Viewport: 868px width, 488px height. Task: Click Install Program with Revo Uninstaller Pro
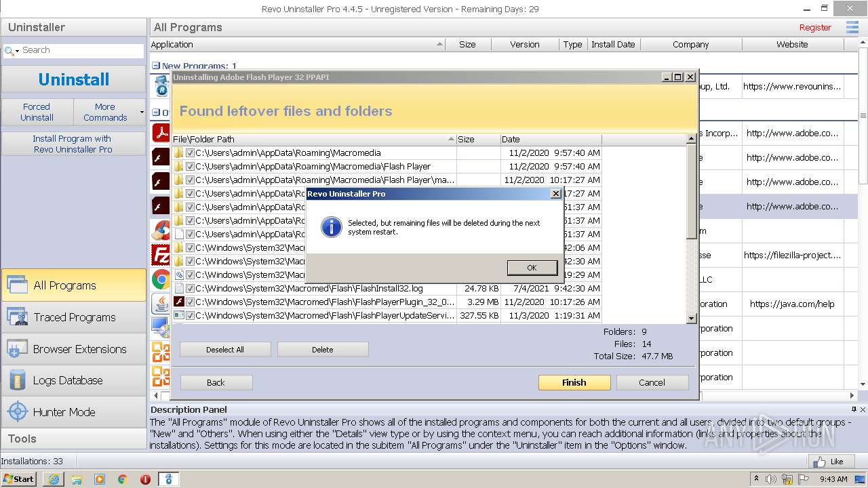(73, 144)
